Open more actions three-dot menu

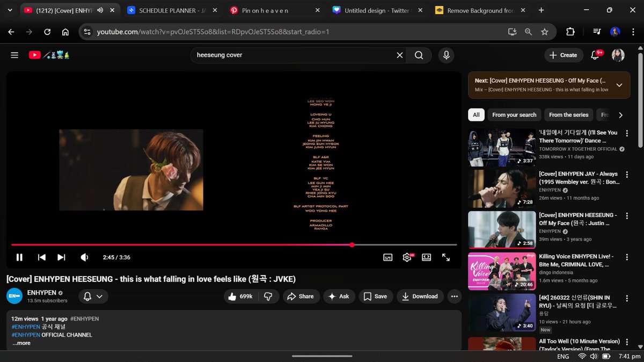pyautogui.click(x=455, y=296)
